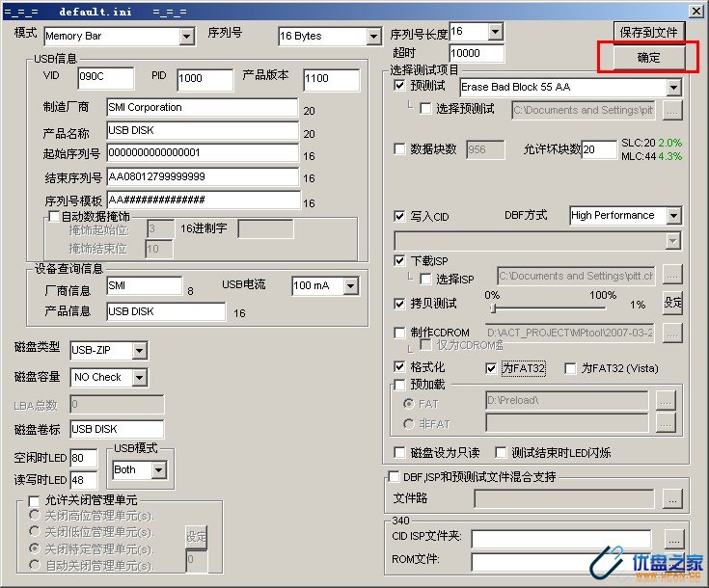Screen dimensions: 709x588
Task: Uncheck the 预测试 checkbox
Action: click(x=400, y=86)
